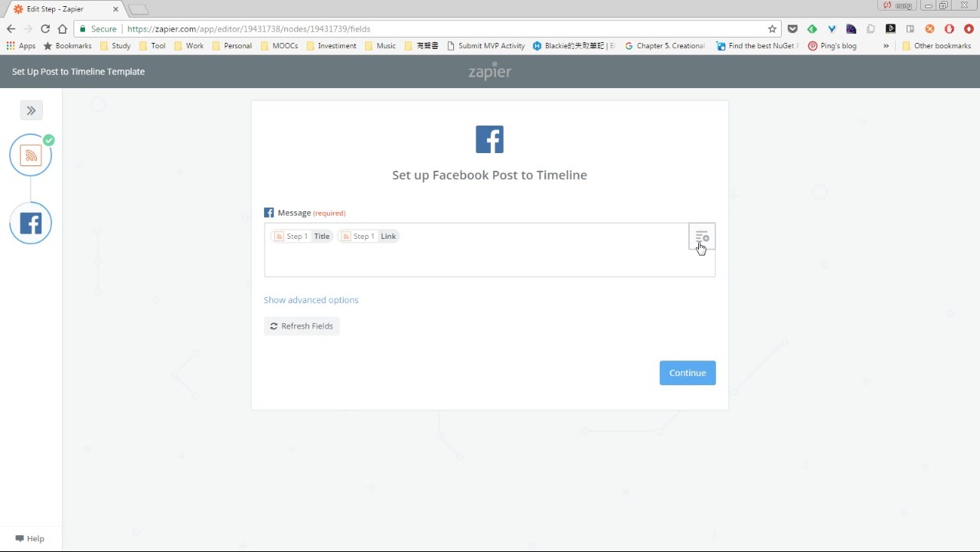Click the Step 1 Title pill
This screenshot has width=980, height=552.
pos(302,237)
